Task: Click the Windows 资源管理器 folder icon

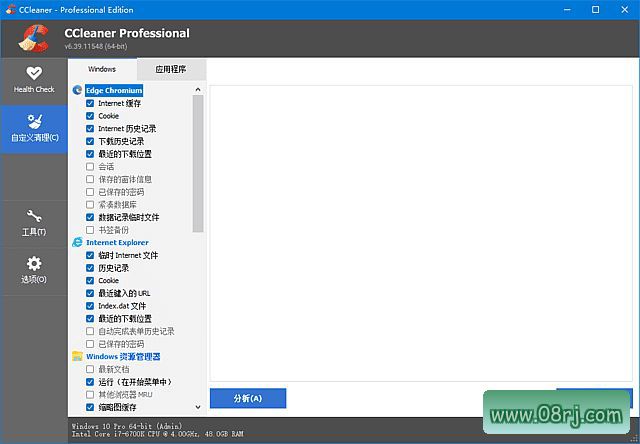Action: click(x=77, y=356)
